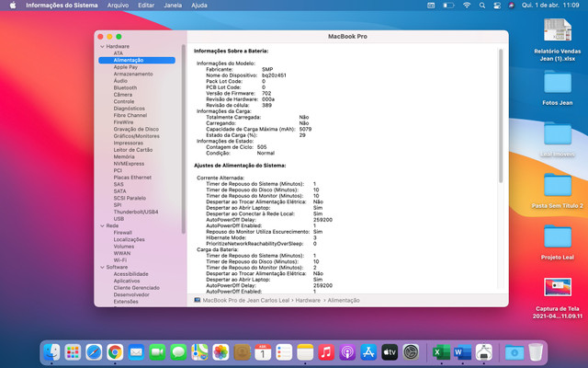Click the battery status icon

point(449,6)
